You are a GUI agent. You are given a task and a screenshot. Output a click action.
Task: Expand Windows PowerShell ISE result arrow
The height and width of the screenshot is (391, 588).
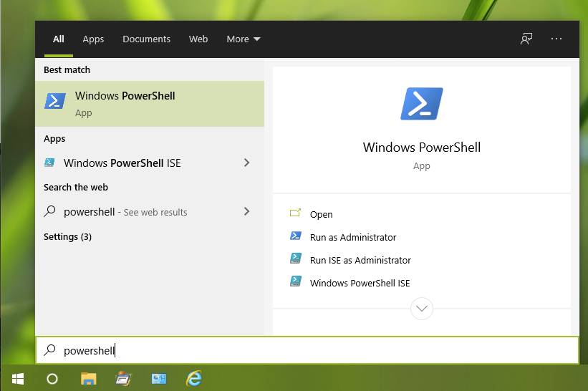(x=246, y=163)
